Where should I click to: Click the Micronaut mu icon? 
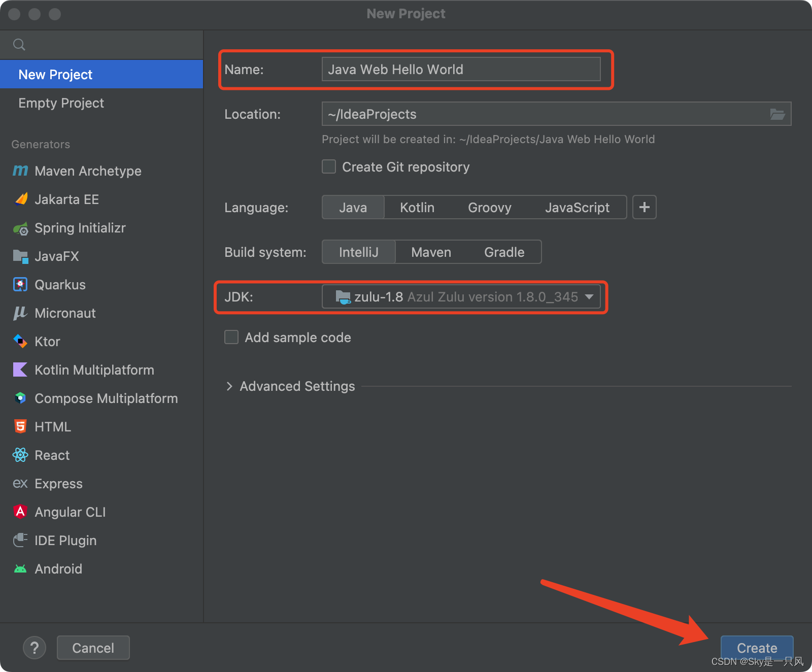coord(20,313)
